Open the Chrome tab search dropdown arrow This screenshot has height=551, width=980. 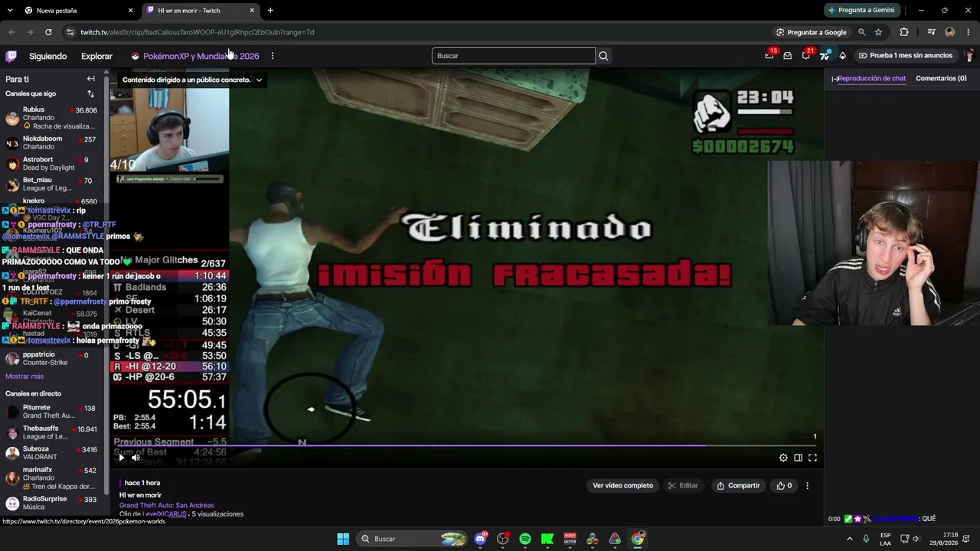(x=11, y=11)
